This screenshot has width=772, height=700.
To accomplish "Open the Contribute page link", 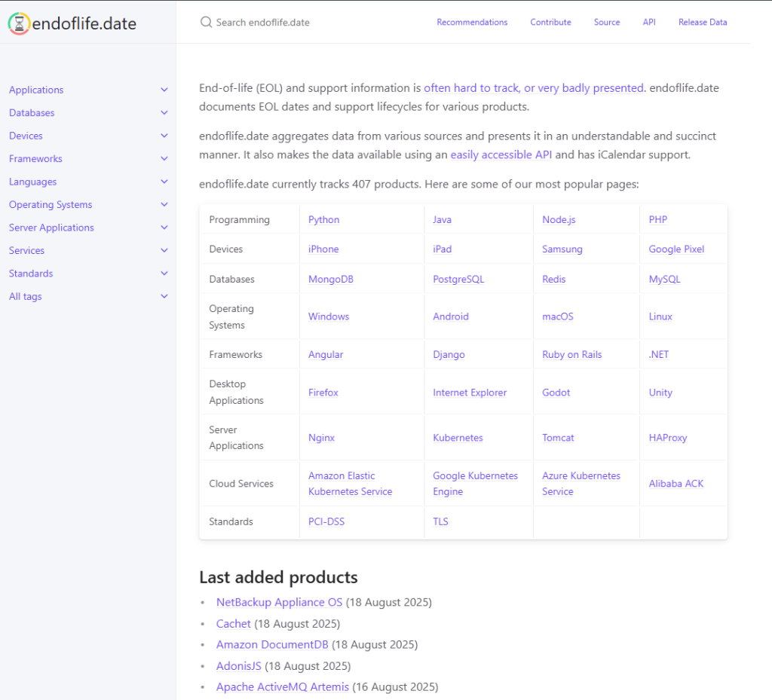I will point(550,23).
